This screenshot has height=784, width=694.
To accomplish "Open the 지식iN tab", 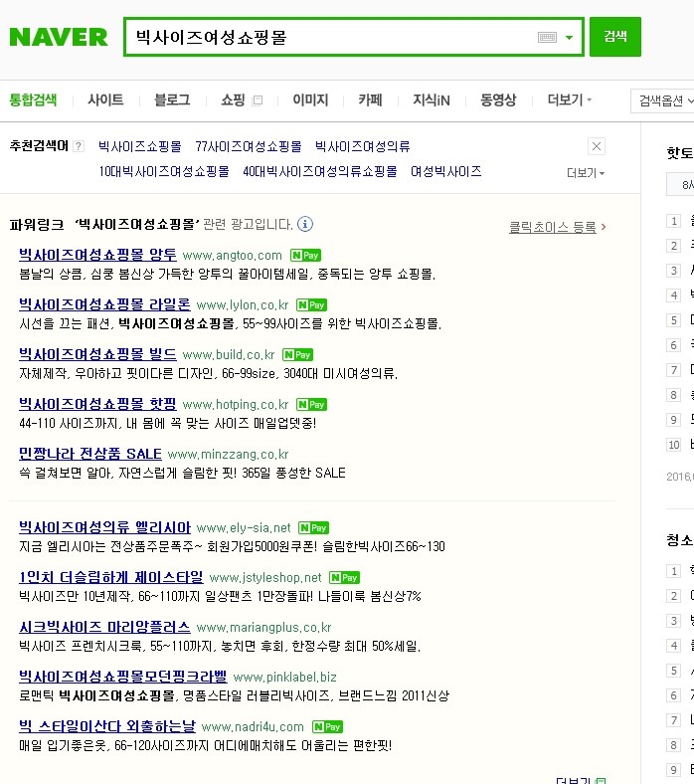I will point(432,100).
